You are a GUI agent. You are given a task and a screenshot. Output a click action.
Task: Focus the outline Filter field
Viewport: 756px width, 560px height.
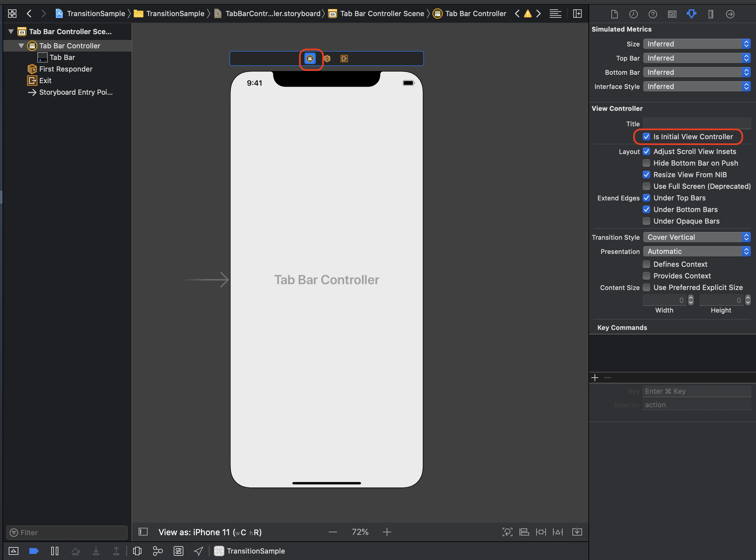point(67,533)
